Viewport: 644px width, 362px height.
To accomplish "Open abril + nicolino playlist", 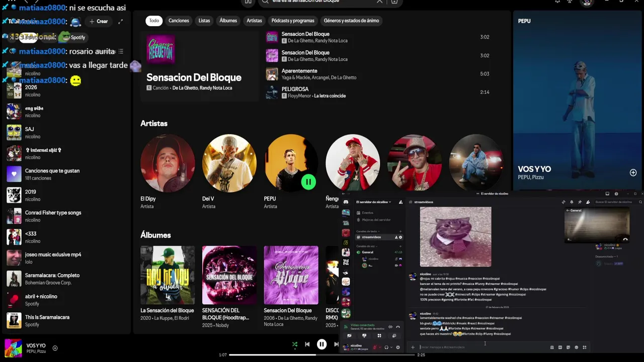I will [65, 300].
